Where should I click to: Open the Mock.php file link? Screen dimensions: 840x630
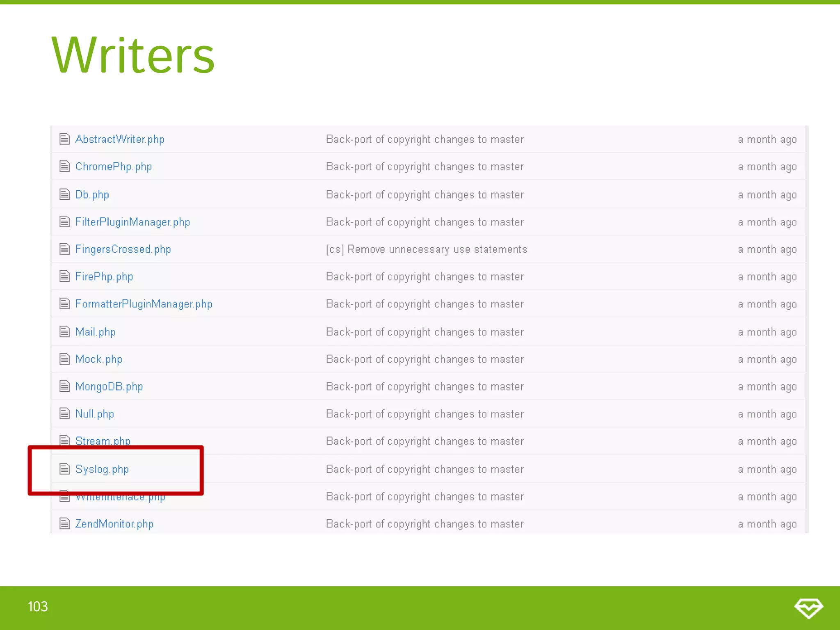pyautogui.click(x=99, y=359)
